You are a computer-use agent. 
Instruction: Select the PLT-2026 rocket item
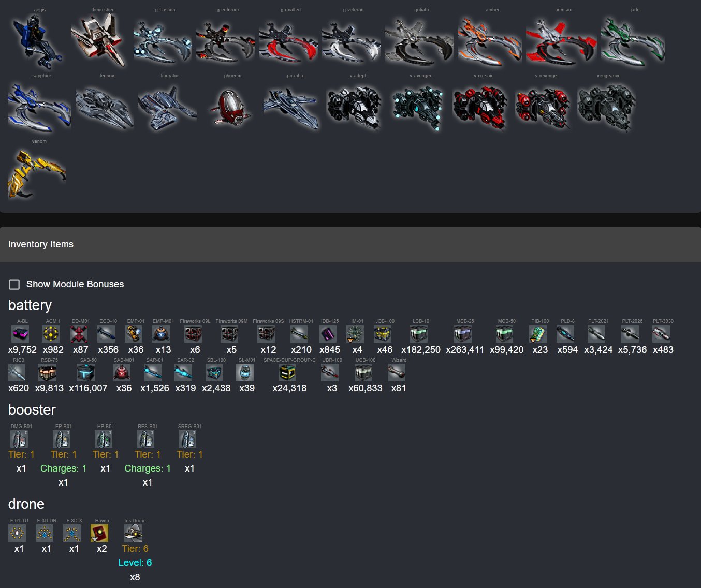[x=630, y=334]
